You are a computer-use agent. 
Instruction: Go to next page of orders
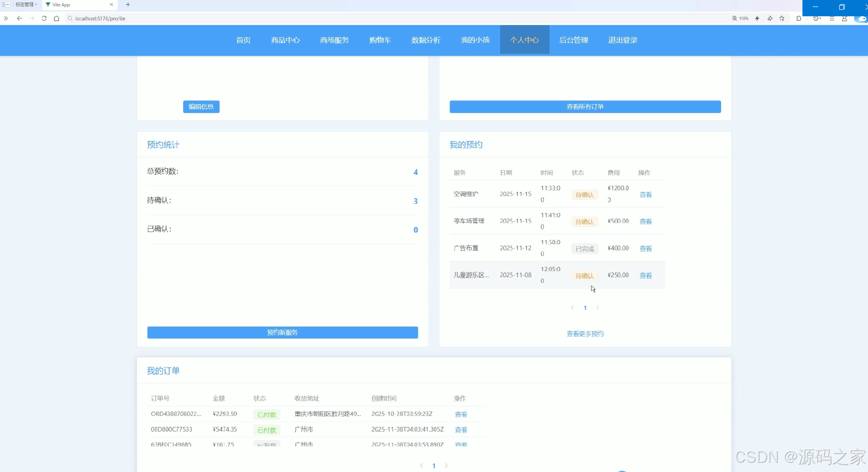pyautogui.click(x=446, y=465)
